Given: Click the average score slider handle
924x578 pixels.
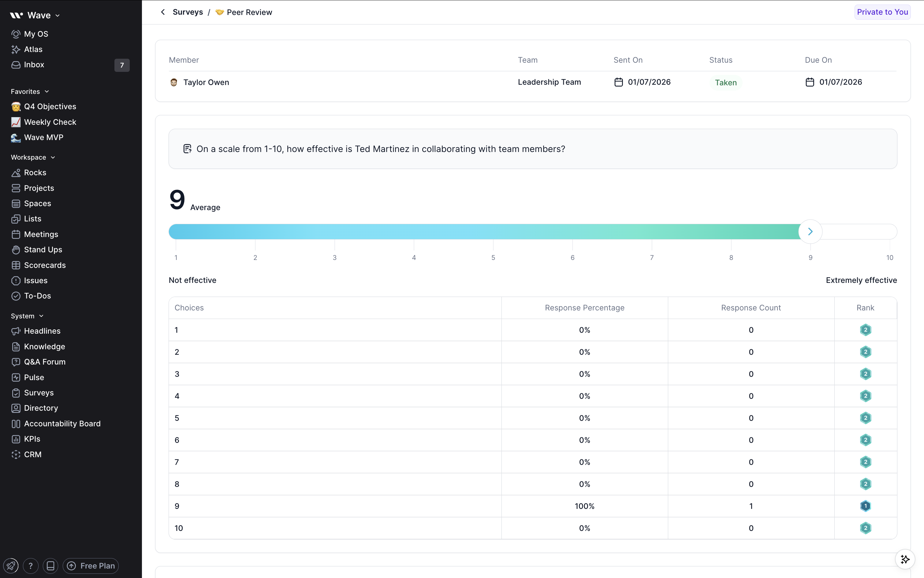Looking at the screenshot, I should pyautogui.click(x=810, y=232).
